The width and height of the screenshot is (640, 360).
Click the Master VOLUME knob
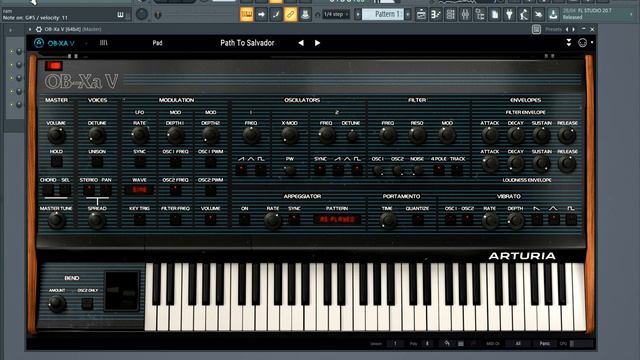coord(56,136)
